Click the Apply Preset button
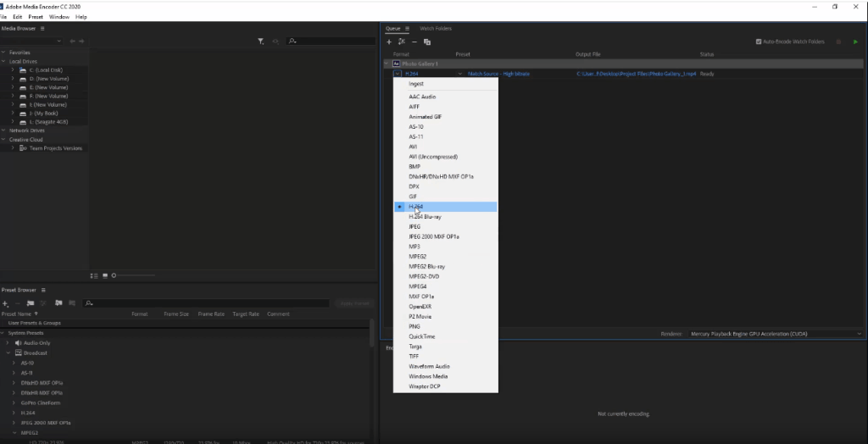868x444 pixels. [x=354, y=303]
